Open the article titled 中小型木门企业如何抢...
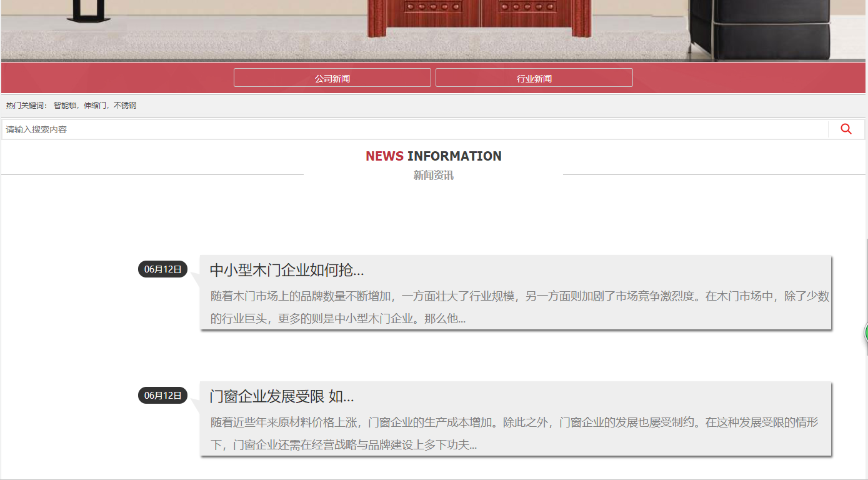868x480 pixels. click(286, 270)
